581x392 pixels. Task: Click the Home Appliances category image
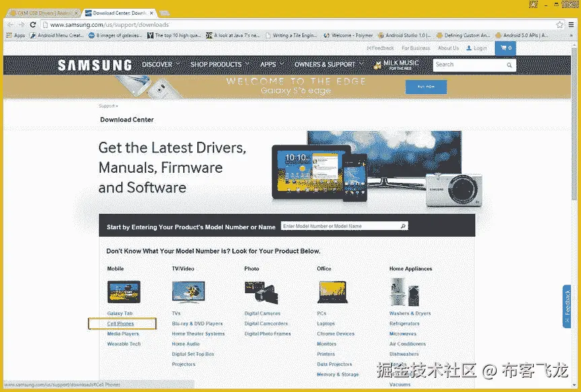(x=404, y=292)
